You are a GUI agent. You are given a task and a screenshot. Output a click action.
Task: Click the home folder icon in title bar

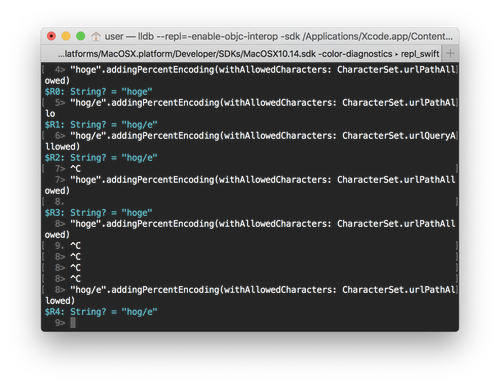[x=96, y=36]
